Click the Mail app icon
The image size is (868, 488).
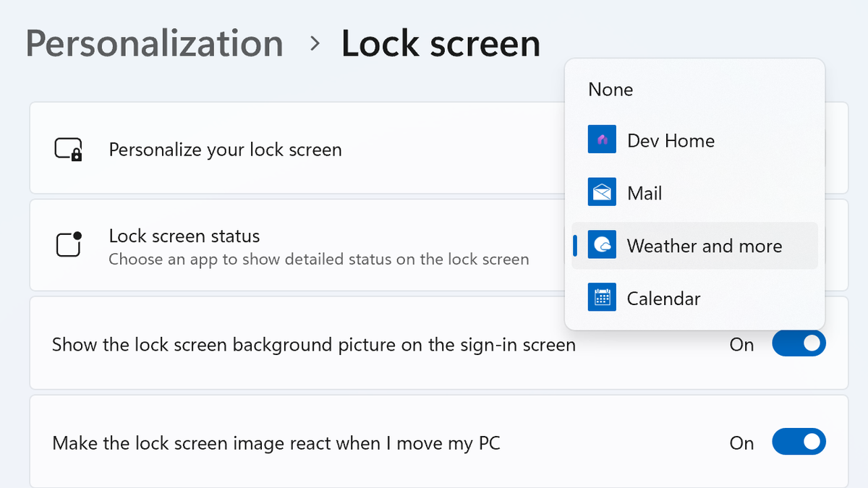coord(601,192)
